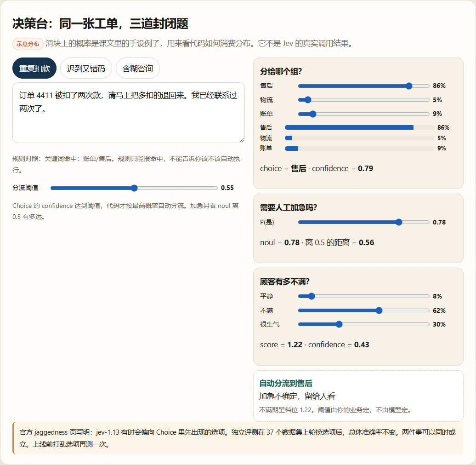Click the 62% value beside 不满
The image size is (476, 465).
click(439, 310)
